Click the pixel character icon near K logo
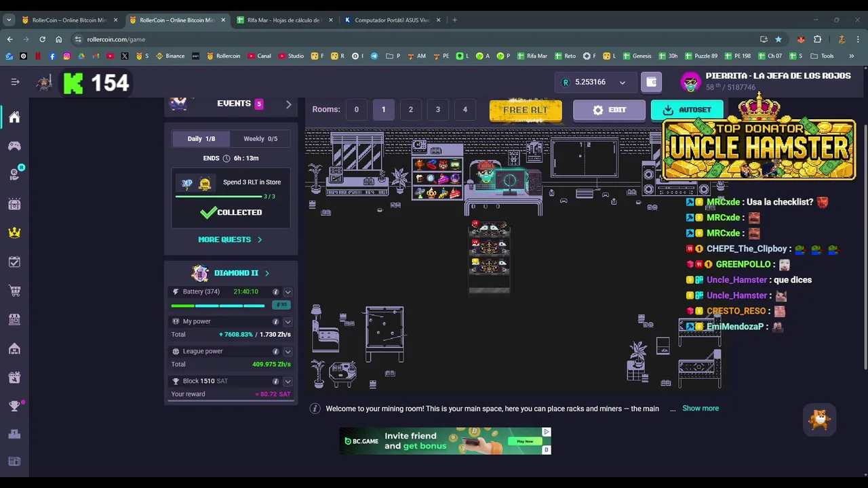868x488 pixels. (x=45, y=83)
